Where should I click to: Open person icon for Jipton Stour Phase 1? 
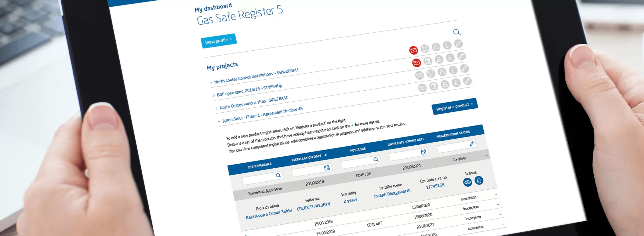(x=445, y=84)
